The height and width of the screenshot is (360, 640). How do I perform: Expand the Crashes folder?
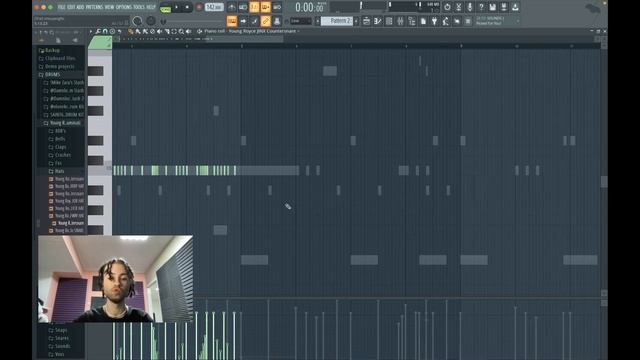[x=60, y=155]
